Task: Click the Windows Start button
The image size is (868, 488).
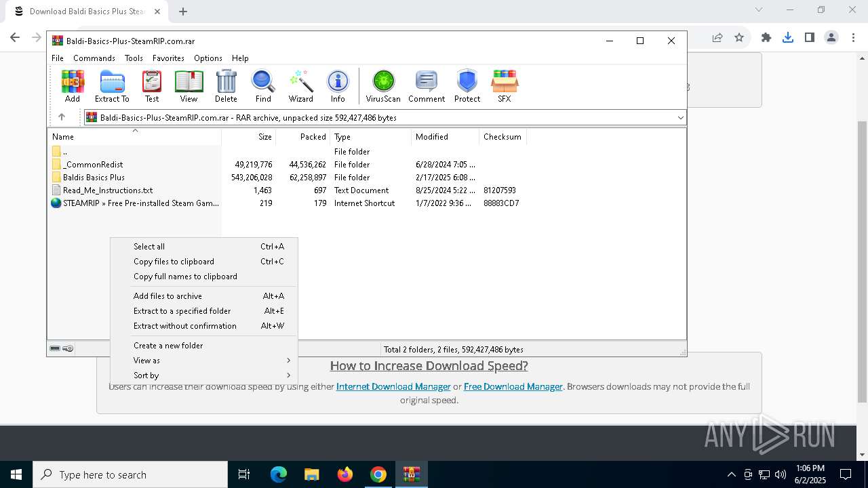Action: coord(16,474)
